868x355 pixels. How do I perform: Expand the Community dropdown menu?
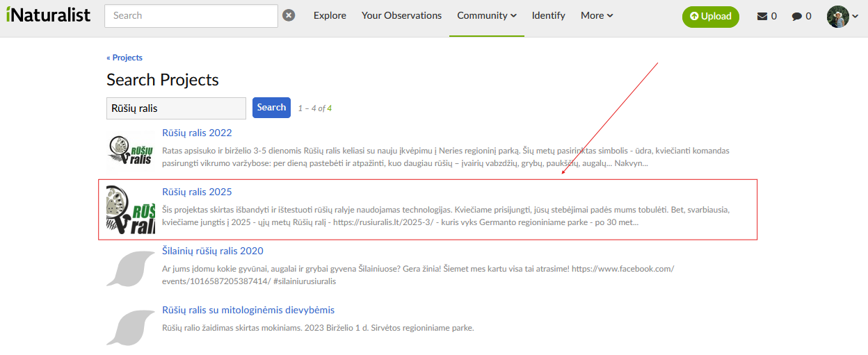coord(487,15)
